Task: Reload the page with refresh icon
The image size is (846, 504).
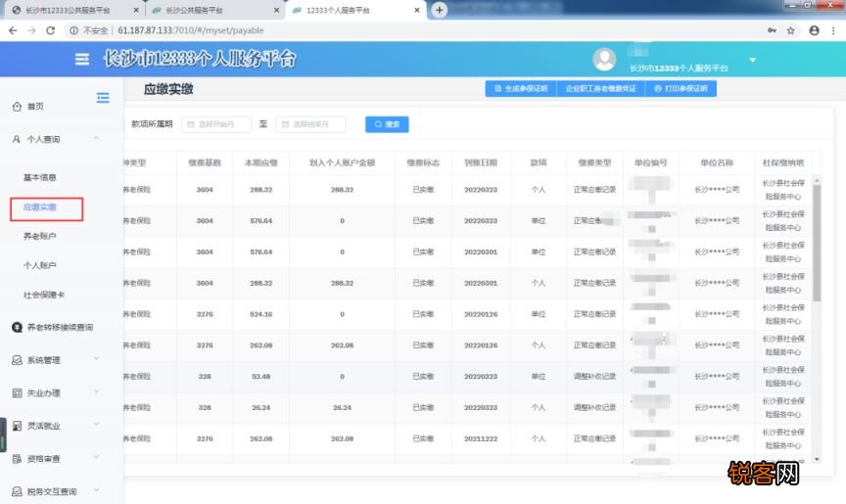Action: click(50, 30)
